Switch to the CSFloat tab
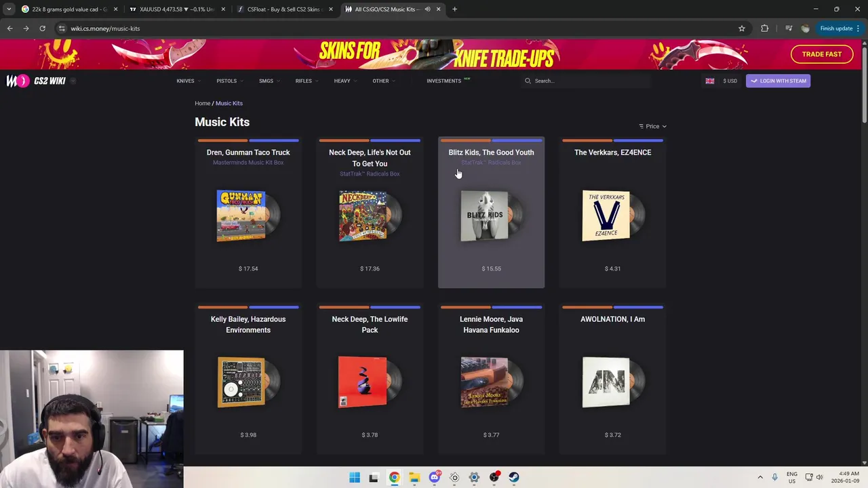This screenshot has height=488, width=868. pyautogui.click(x=279, y=9)
